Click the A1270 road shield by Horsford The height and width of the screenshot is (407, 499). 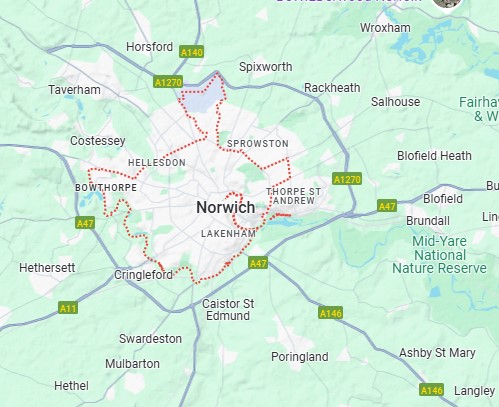click(168, 82)
